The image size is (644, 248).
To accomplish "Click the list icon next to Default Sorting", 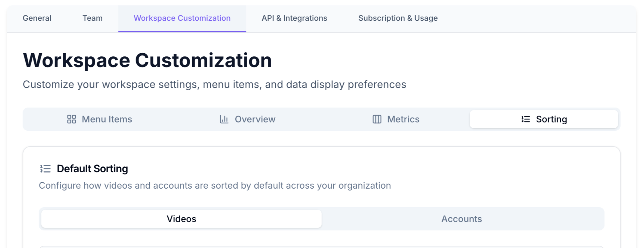I will point(45,169).
